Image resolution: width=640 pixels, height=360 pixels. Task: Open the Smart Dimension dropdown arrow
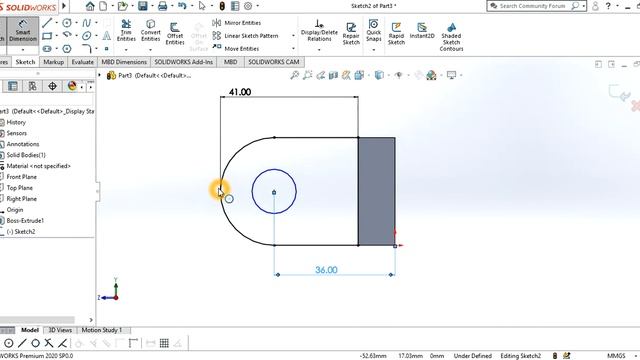pos(23,50)
